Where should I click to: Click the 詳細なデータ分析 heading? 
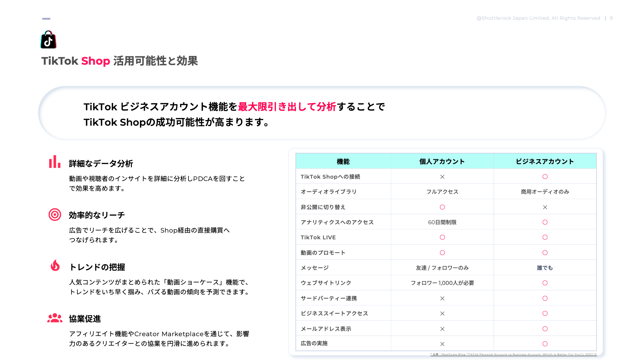pyautogui.click(x=101, y=164)
